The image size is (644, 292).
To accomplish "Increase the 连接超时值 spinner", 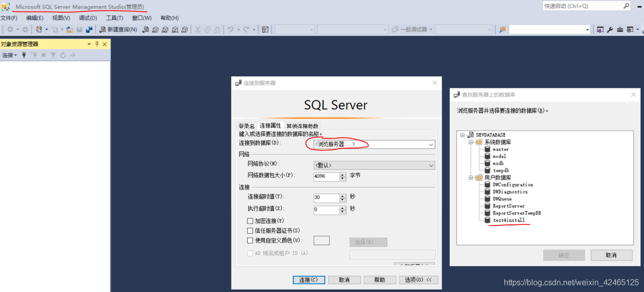I will tap(342, 196).
